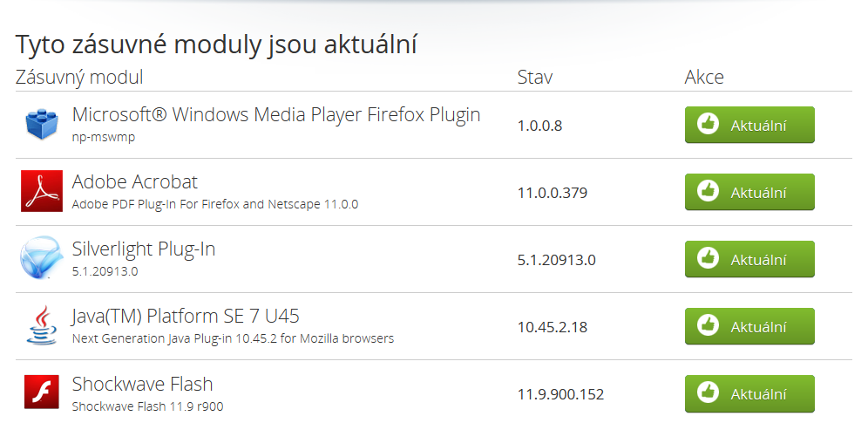Click the Shockwave Flash plugin name

[x=142, y=384]
